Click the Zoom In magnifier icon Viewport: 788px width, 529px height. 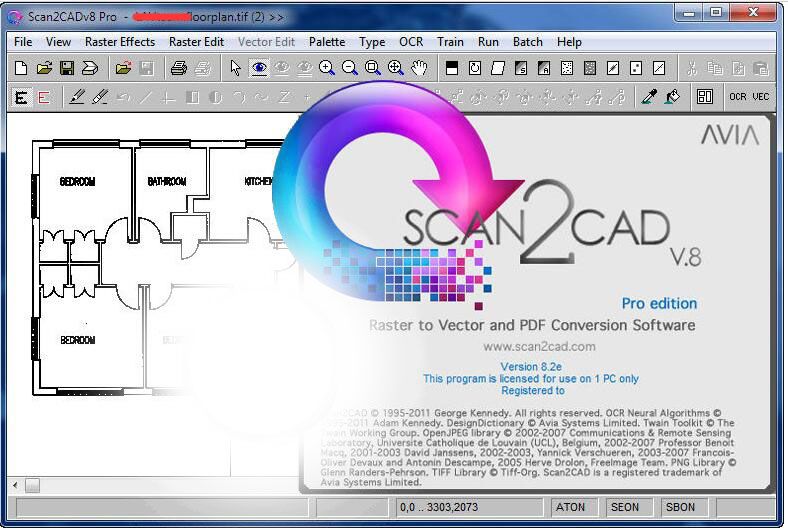pos(327,69)
